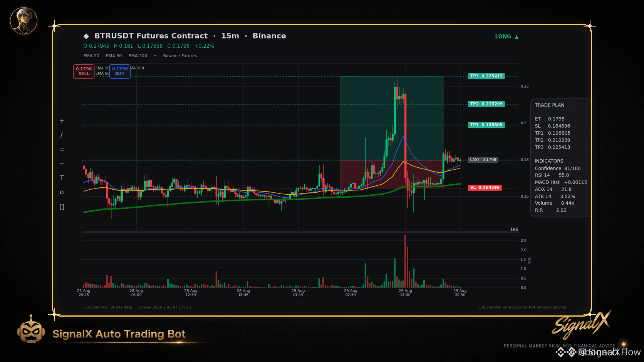Select the green TP1 0.198805 chart tag
644x362 pixels.
486,125
